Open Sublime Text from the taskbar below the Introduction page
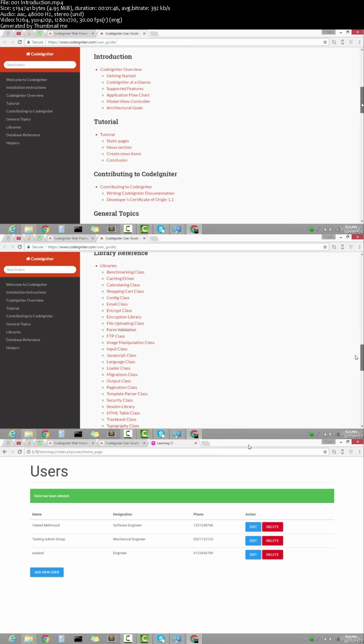This screenshot has height=644, width=364. 112,229
